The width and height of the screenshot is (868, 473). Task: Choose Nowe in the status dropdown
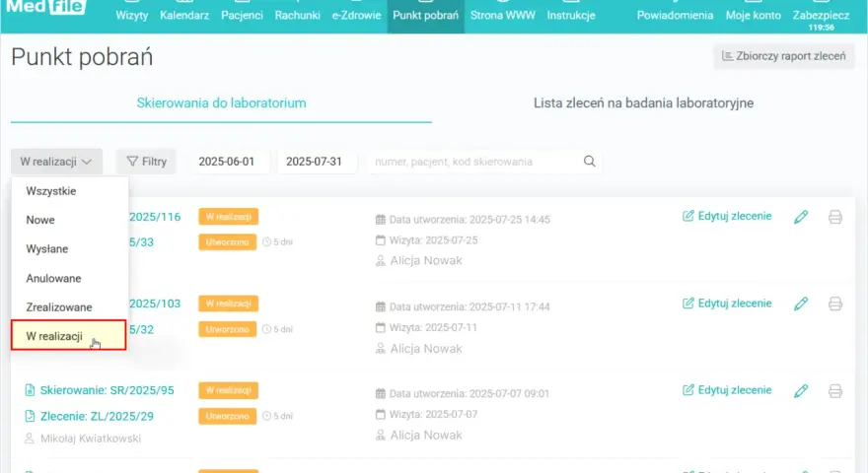70,220
